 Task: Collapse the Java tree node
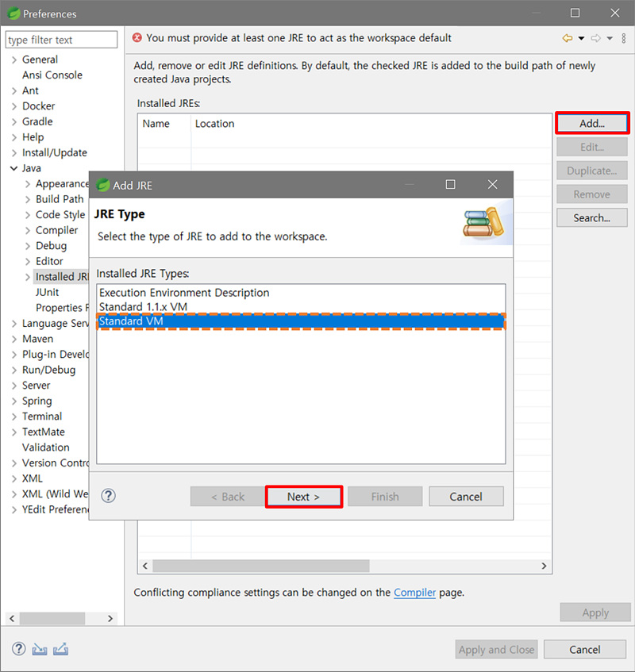click(x=14, y=168)
